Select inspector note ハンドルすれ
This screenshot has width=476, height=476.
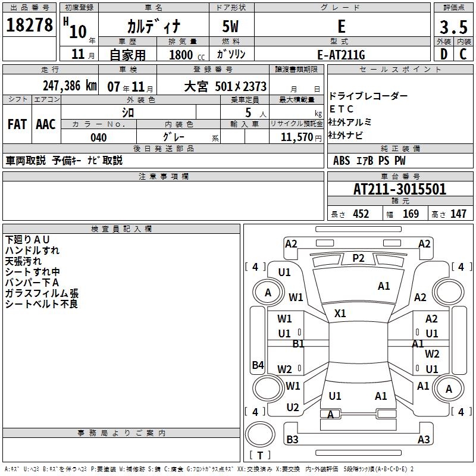pyautogui.click(x=32, y=250)
